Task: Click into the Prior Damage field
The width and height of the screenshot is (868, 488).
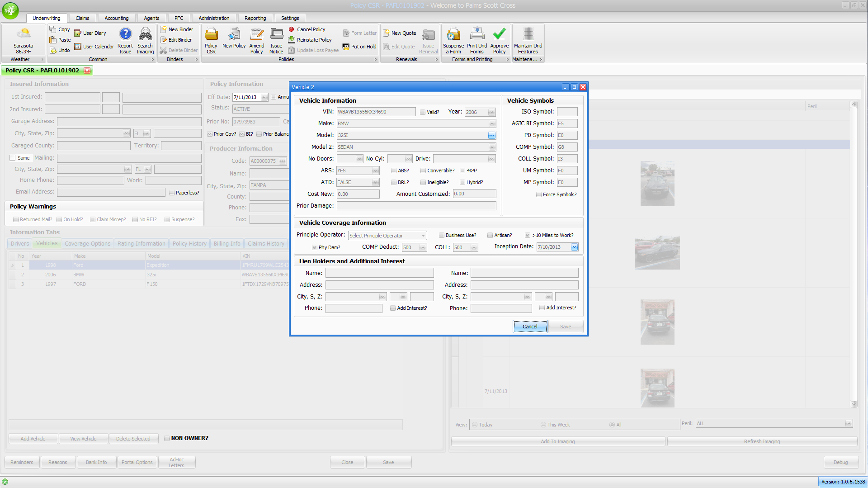Action: pyautogui.click(x=416, y=206)
